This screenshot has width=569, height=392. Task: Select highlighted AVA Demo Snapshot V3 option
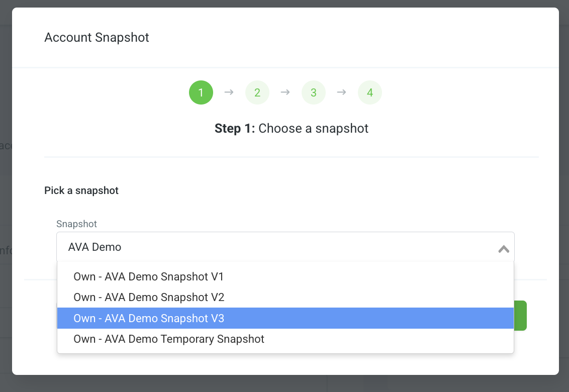pos(285,318)
